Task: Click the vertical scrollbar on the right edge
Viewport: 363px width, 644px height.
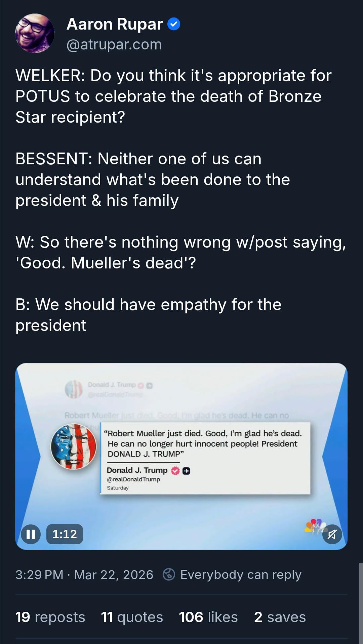Action: click(361, 601)
